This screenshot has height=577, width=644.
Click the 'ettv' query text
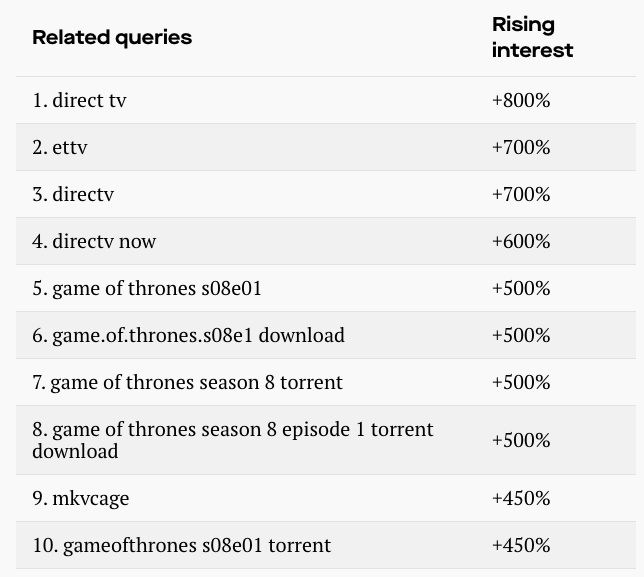coord(60,148)
